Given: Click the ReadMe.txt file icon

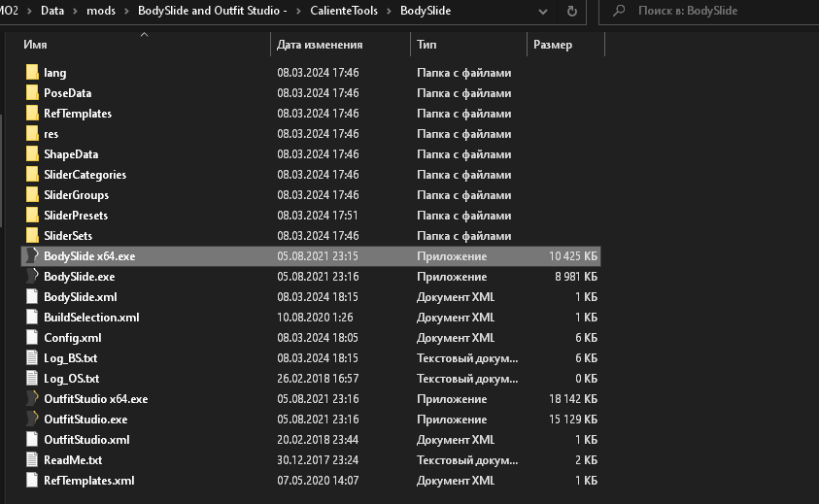Looking at the screenshot, I should point(32,459).
